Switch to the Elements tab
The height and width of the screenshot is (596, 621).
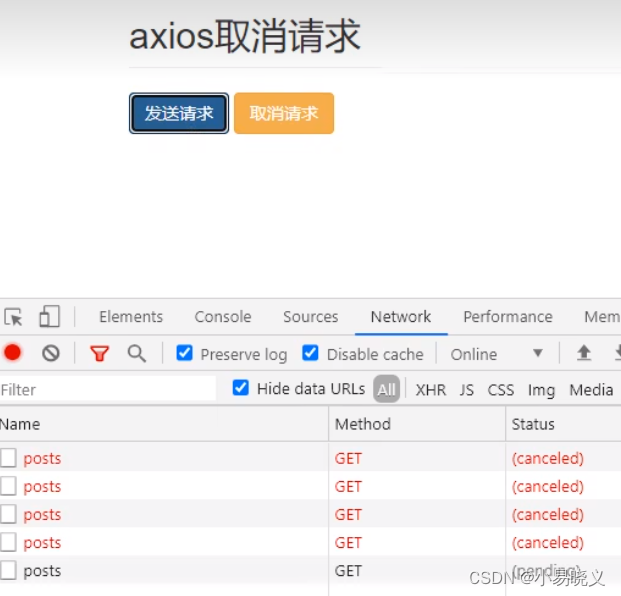coord(131,317)
